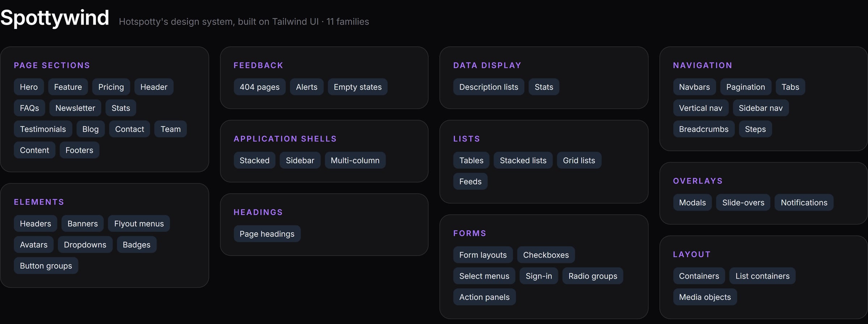Select the Sidebar chip in Application Shells

pos(300,160)
